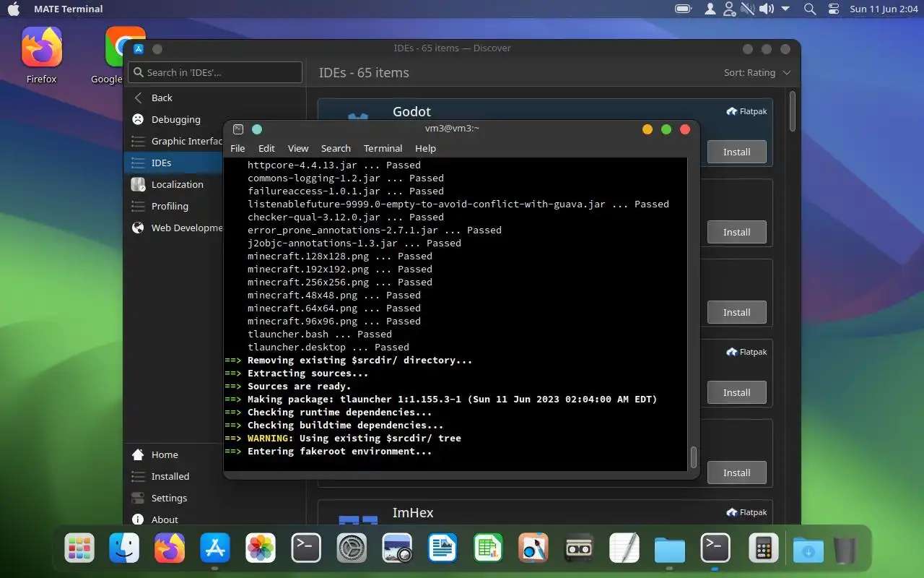Click the crossed-out muted speaker icon

point(747,9)
